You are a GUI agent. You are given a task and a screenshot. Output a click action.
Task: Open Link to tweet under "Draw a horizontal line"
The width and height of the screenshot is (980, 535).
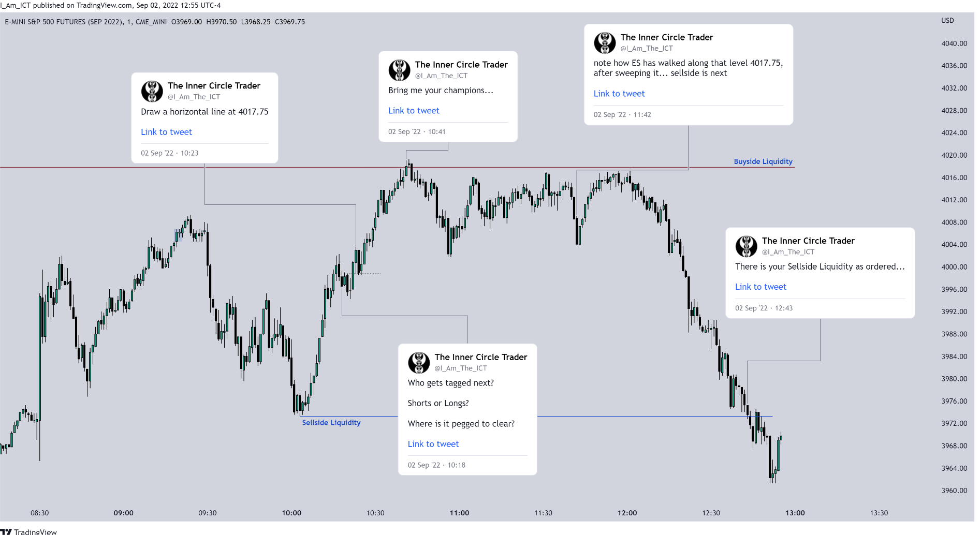(166, 132)
